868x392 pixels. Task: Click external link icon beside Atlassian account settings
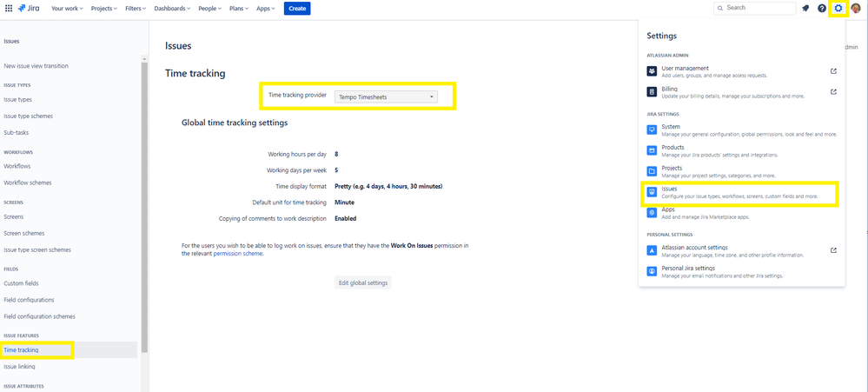(833, 251)
